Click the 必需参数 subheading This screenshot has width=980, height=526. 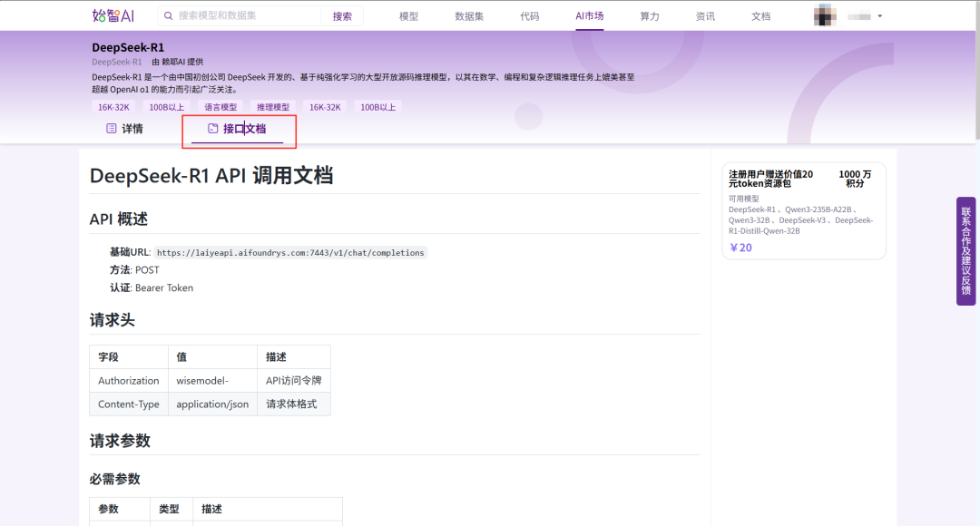click(115, 479)
